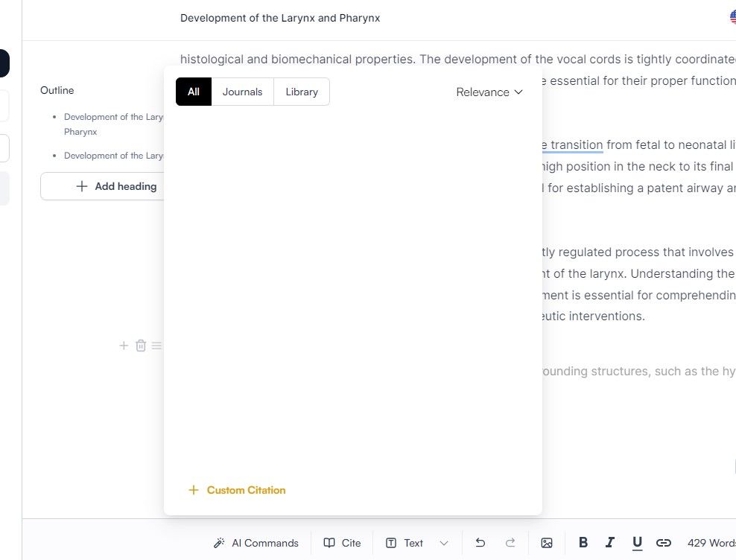Add a Custom Citation
This screenshot has height=560, width=736.
(x=237, y=490)
